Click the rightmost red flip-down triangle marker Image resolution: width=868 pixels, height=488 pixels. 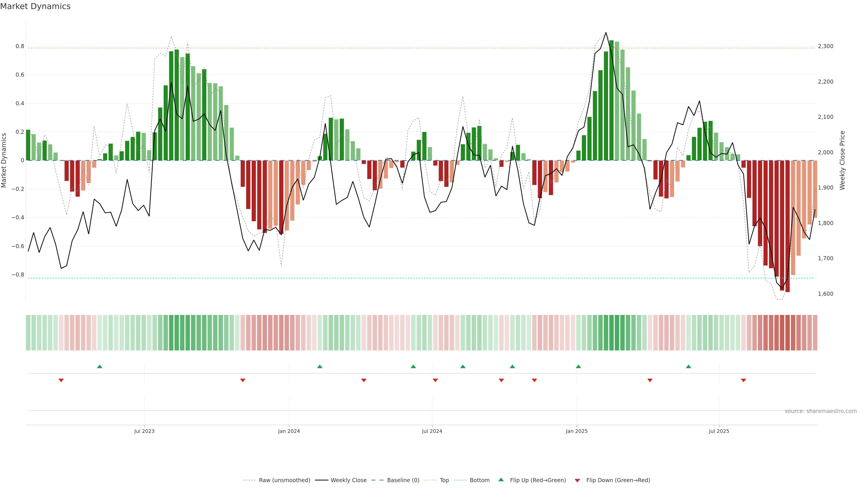[743, 380]
